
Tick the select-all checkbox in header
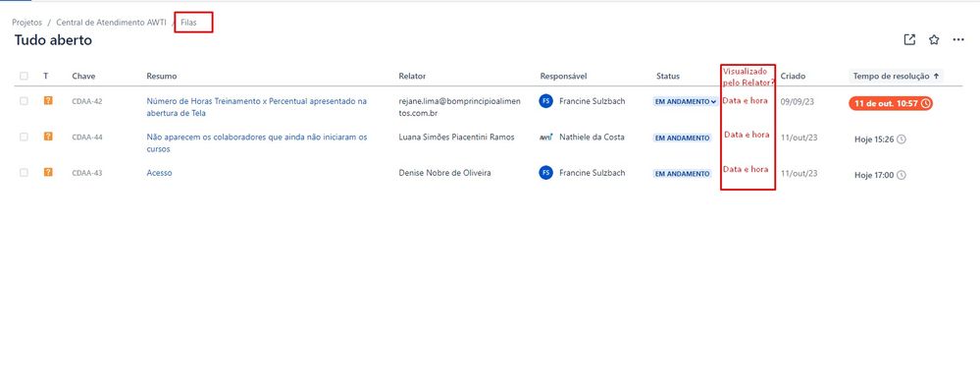[x=24, y=76]
